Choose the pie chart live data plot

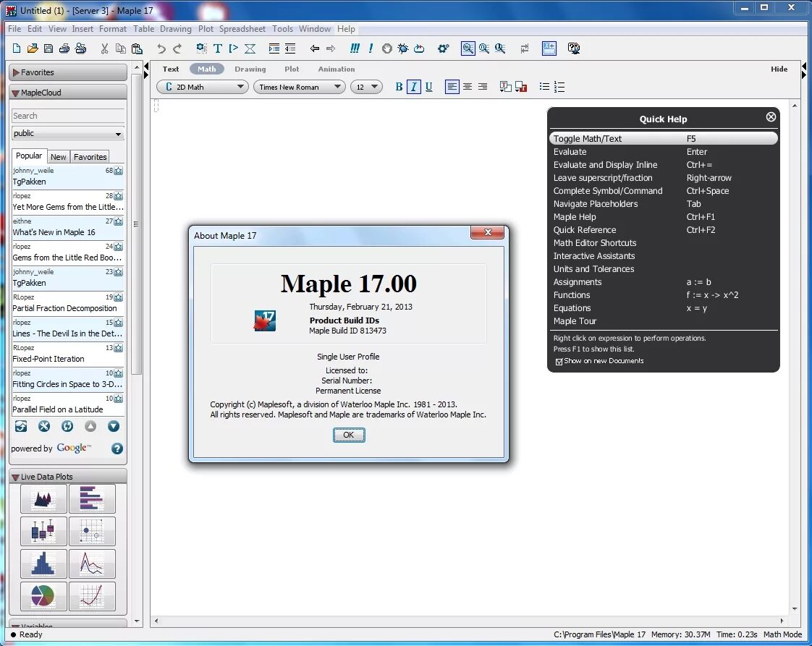point(43,596)
